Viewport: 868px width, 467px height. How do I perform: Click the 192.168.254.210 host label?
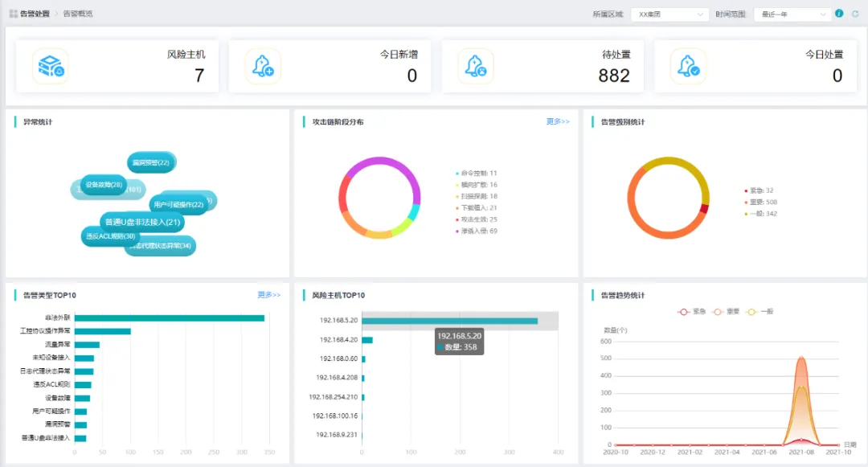[x=334, y=397]
